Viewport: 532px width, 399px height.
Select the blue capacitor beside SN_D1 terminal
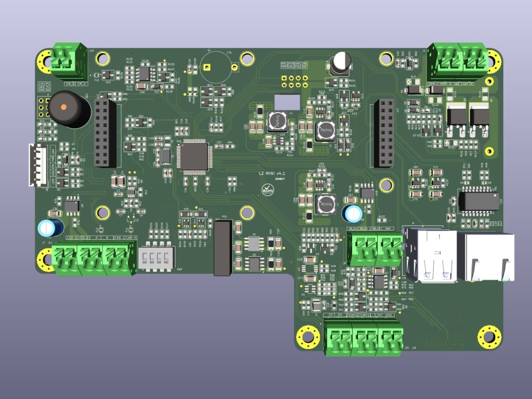pos(353,214)
